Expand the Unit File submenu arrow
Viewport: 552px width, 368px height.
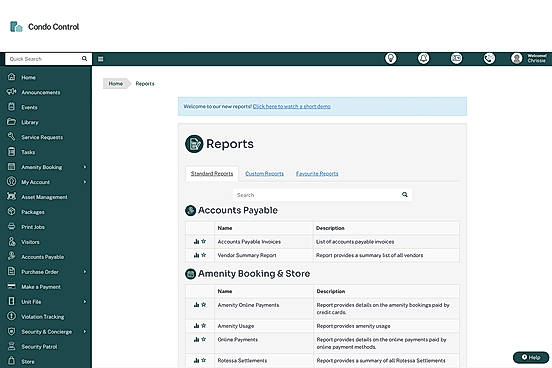(x=85, y=302)
